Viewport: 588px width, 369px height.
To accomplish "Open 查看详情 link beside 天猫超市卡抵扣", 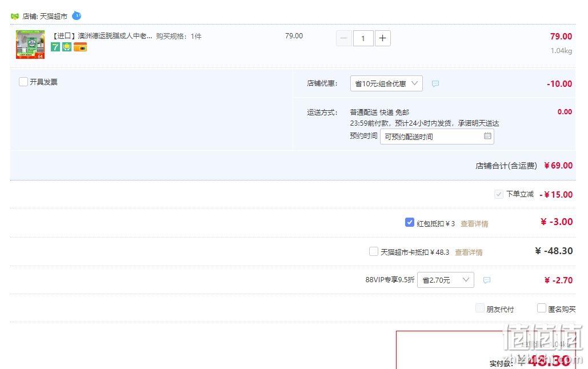I will pos(469,252).
